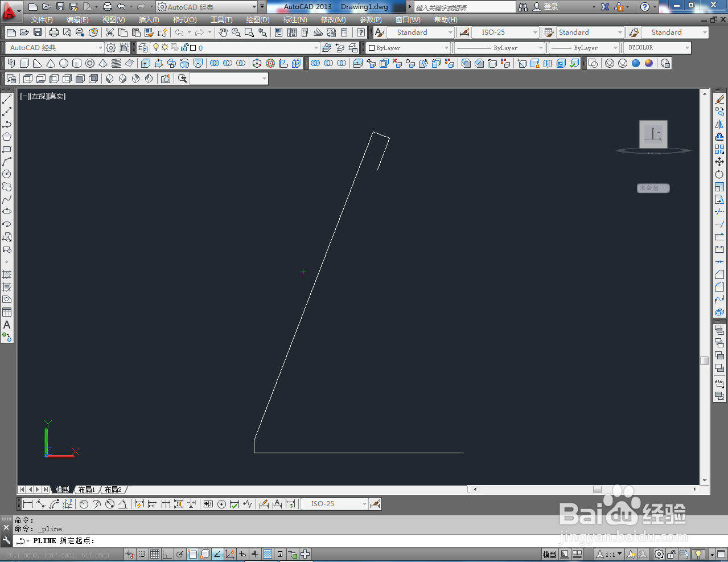Click the Erase tool in modify toolbar
Image resolution: width=728 pixels, height=562 pixels.
click(719, 99)
